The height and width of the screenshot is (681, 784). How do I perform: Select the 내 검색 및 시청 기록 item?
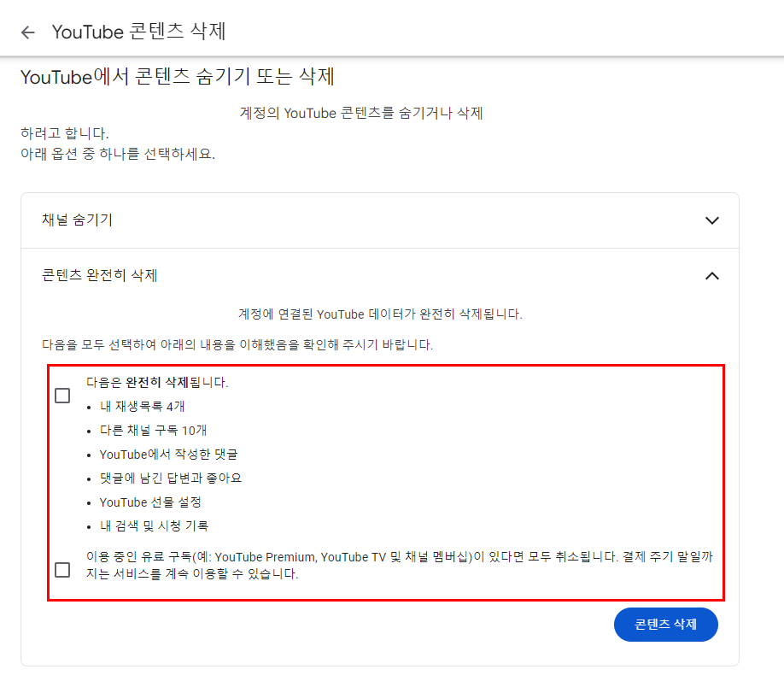154,525
